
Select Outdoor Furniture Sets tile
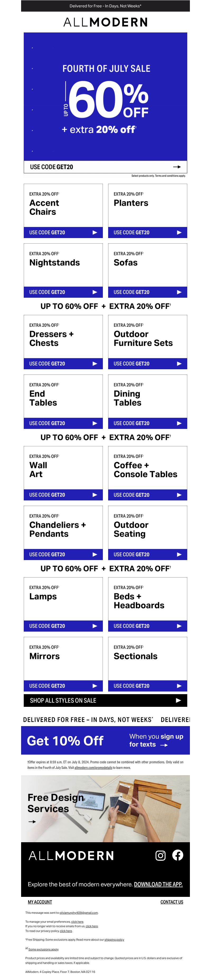[147, 342]
